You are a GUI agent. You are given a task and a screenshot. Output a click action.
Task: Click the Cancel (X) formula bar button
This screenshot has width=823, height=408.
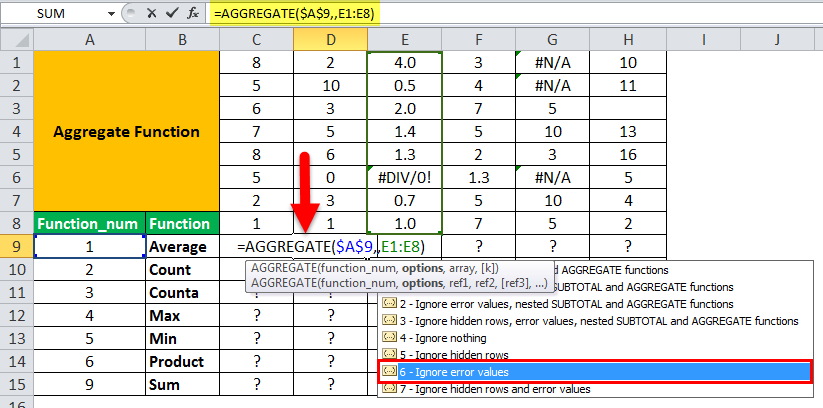[152, 14]
